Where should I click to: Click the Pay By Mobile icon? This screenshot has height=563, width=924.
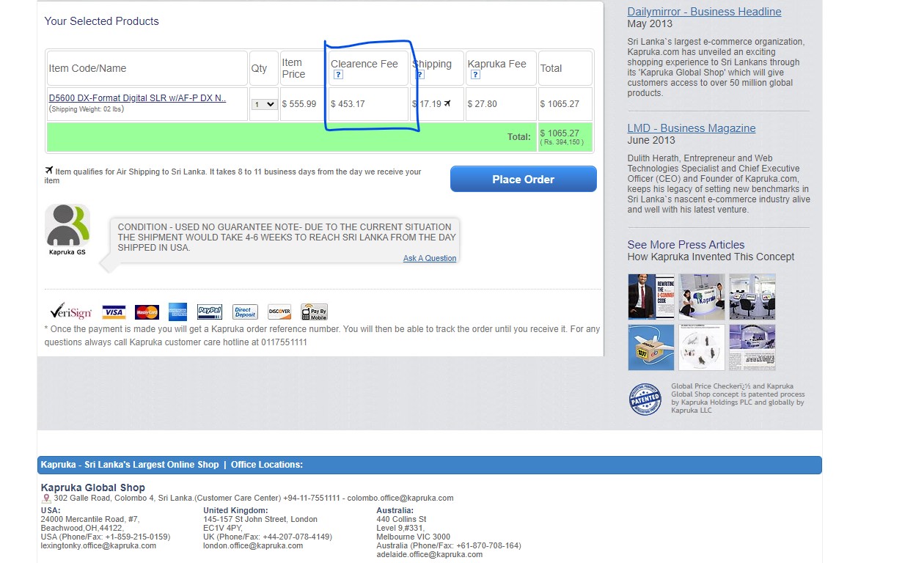click(x=314, y=312)
